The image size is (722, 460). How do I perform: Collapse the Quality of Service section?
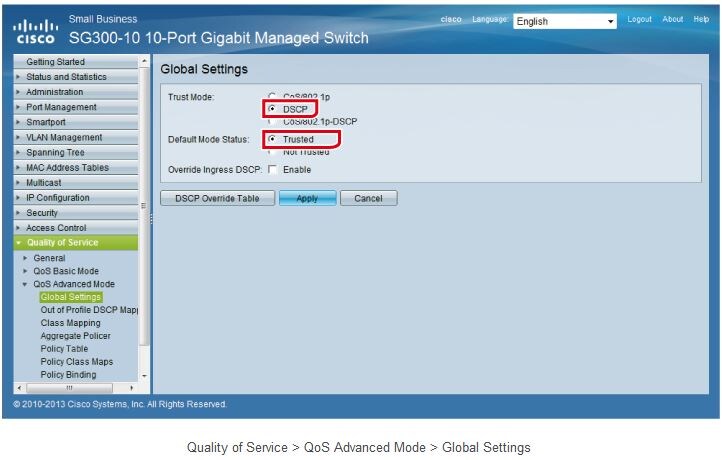(x=62, y=243)
